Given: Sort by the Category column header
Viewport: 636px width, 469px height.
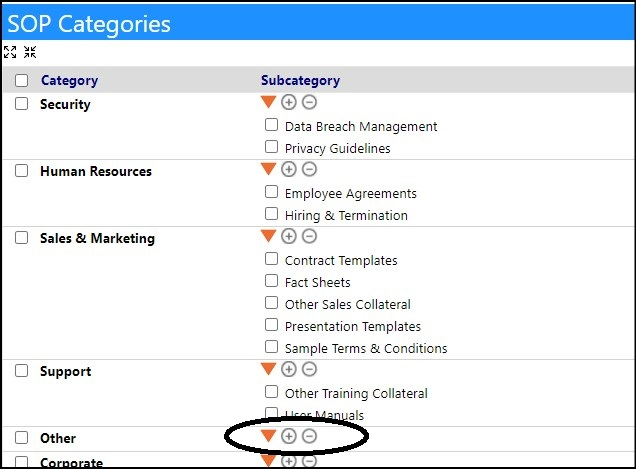Looking at the screenshot, I should tap(69, 80).
